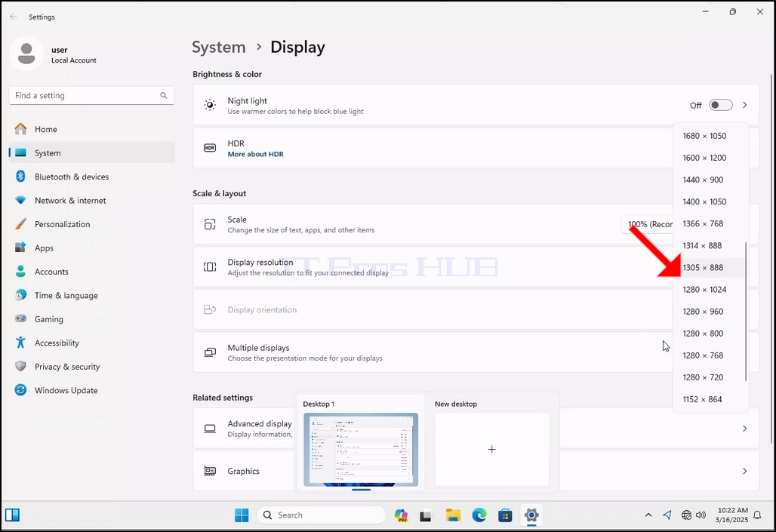The height and width of the screenshot is (532, 776).
Task: Select 1305 × 888 resolution
Action: click(710, 268)
